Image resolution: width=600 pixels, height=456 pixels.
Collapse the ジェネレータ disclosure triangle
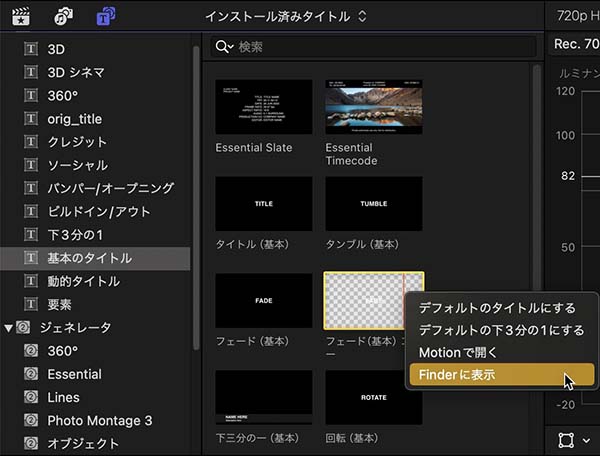pos(9,327)
